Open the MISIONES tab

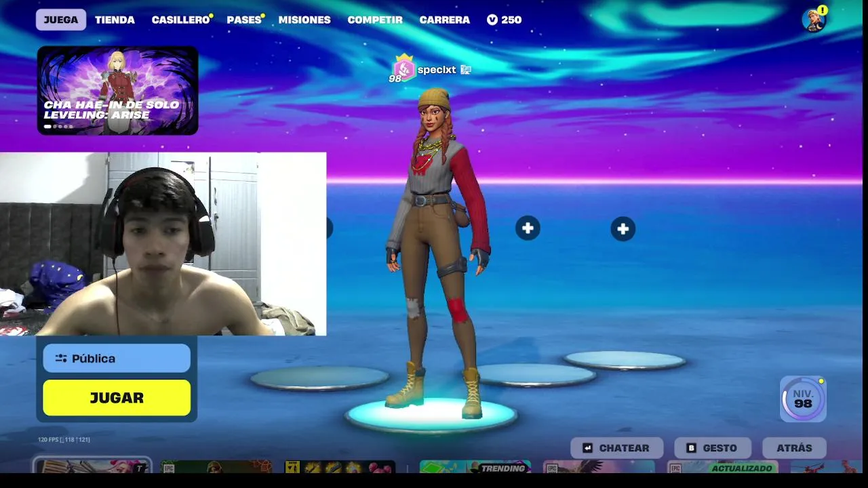point(304,20)
